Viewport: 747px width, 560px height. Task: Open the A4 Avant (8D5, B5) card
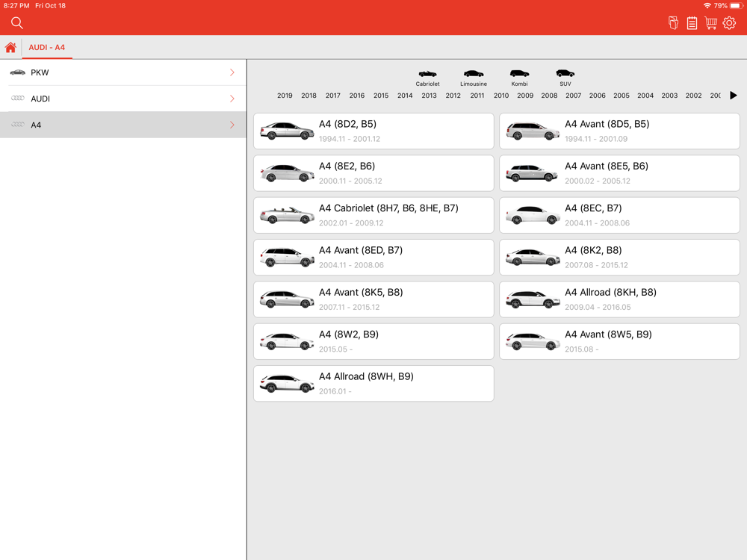(619, 131)
